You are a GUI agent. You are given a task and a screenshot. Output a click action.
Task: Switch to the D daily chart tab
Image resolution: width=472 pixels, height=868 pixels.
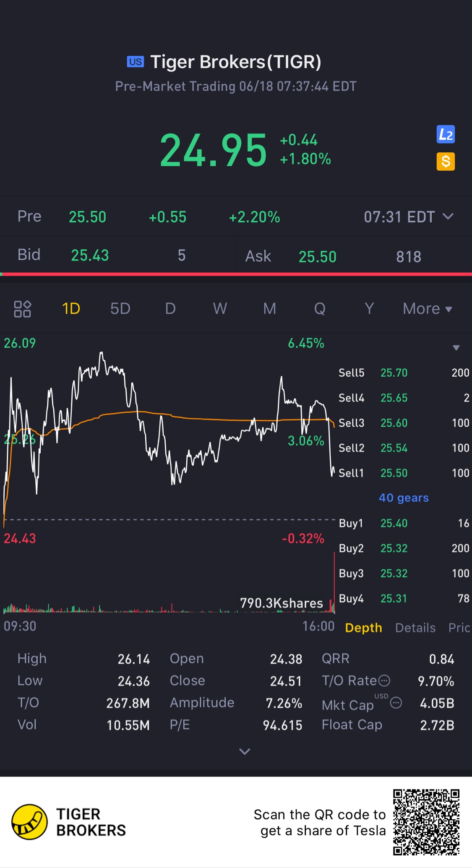click(x=170, y=309)
